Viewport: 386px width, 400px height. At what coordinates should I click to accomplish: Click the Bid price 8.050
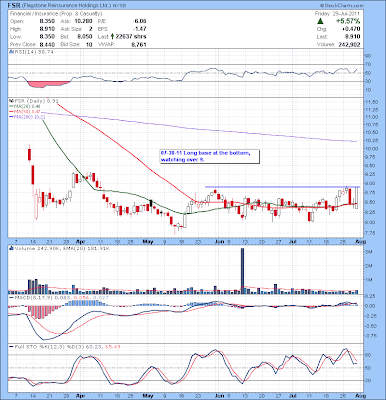(x=85, y=37)
